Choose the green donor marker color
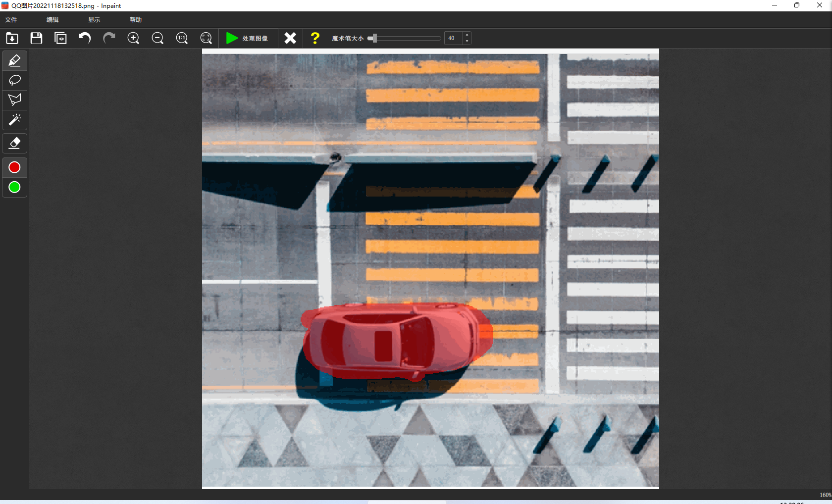Image resolution: width=832 pixels, height=504 pixels. pos(14,188)
